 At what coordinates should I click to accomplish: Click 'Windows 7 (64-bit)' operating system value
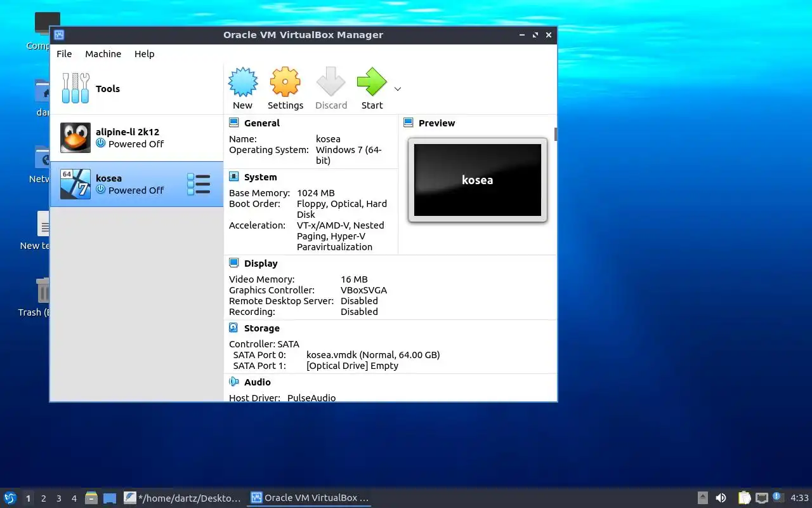(349, 155)
